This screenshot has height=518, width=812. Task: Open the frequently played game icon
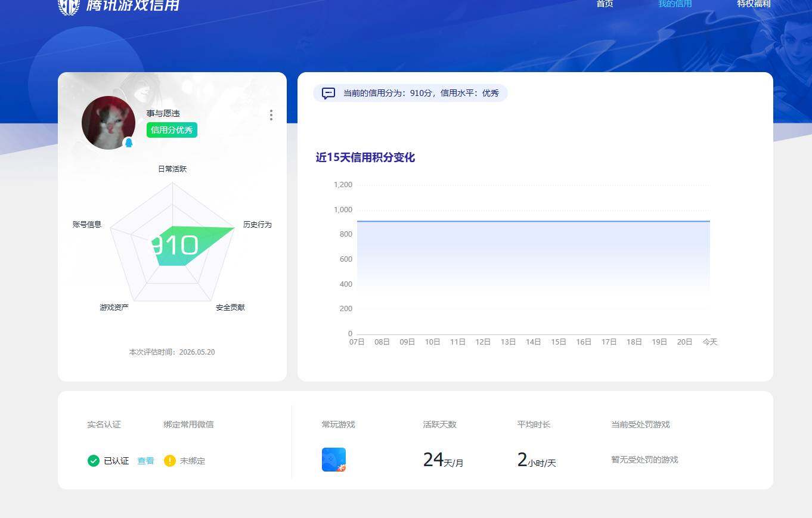click(x=334, y=460)
